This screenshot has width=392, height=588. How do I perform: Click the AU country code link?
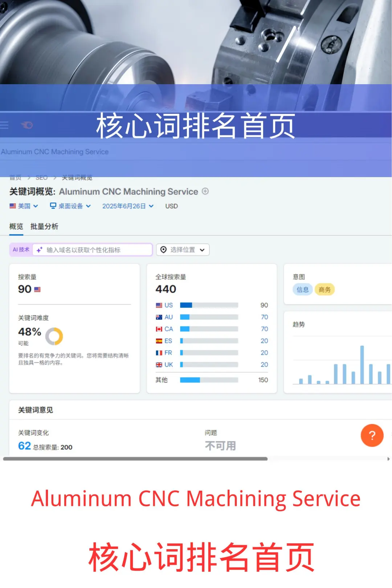tap(169, 317)
